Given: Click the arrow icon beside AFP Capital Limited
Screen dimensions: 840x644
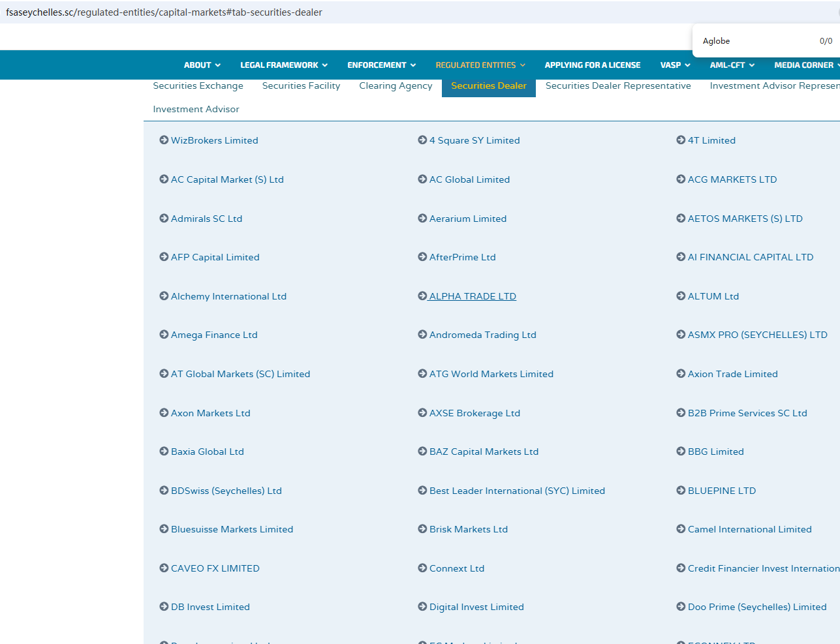Looking at the screenshot, I should [x=164, y=257].
